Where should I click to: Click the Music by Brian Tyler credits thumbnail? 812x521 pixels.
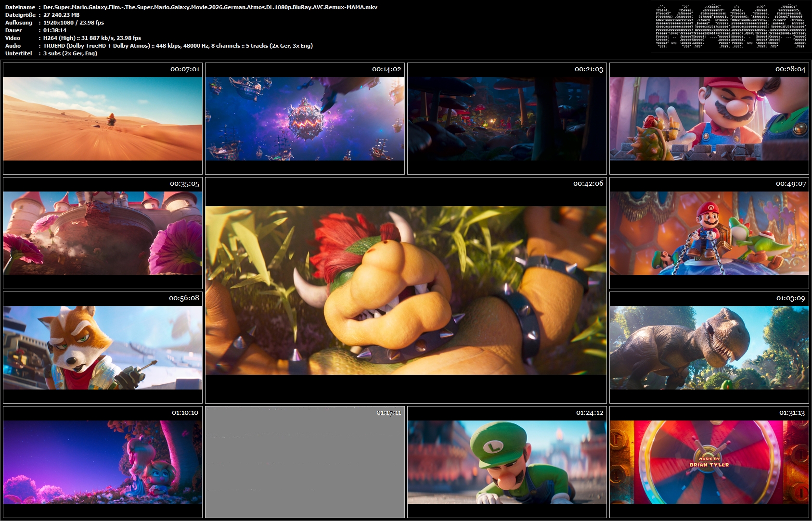[x=709, y=462]
